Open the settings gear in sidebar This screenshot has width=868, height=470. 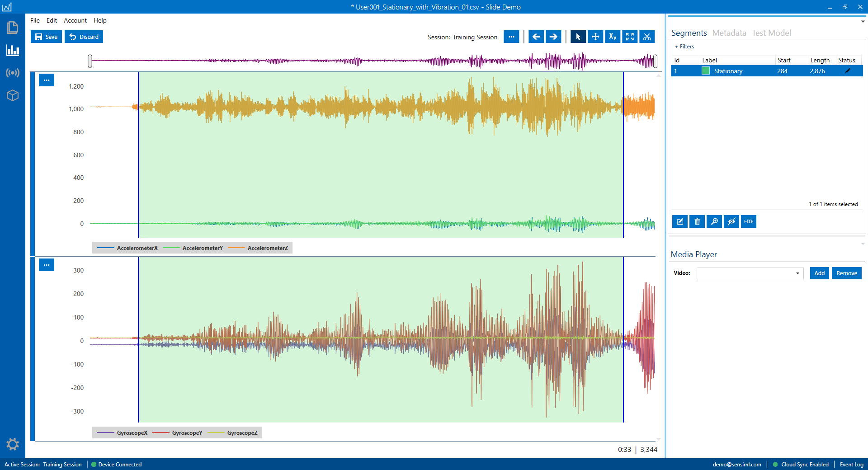pos(13,444)
